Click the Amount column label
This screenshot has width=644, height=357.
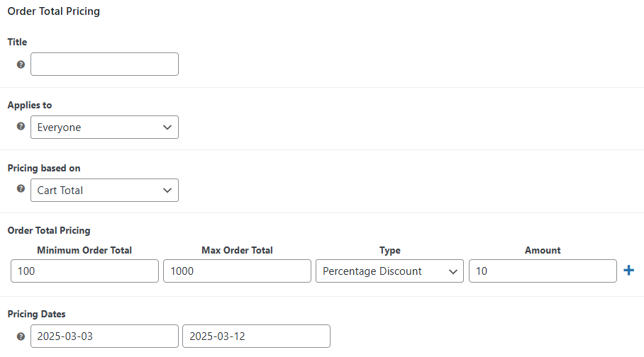(x=543, y=250)
